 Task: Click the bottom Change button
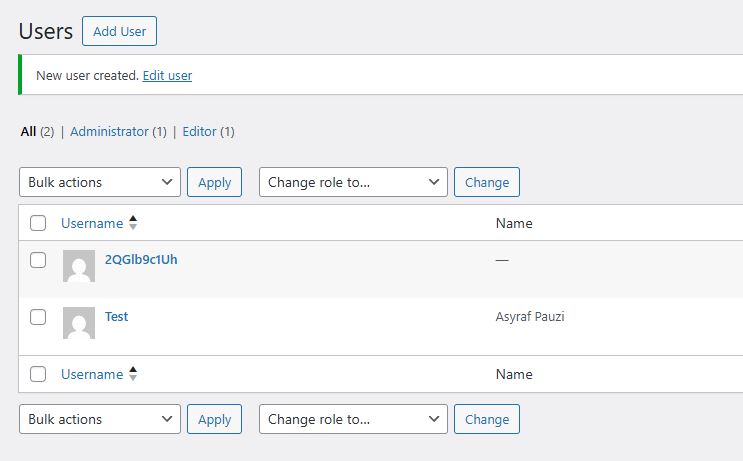pos(487,419)
